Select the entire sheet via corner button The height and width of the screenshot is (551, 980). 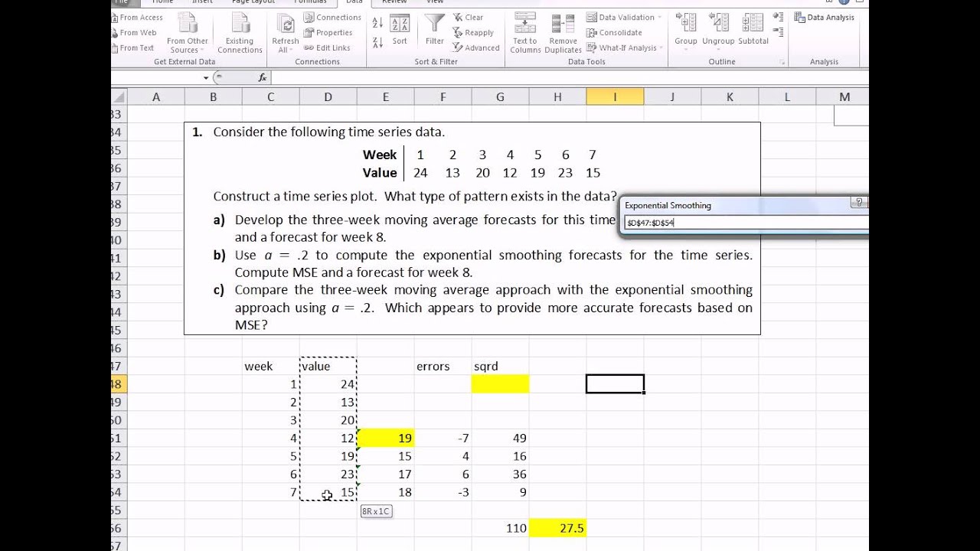[x=119, y=96]
